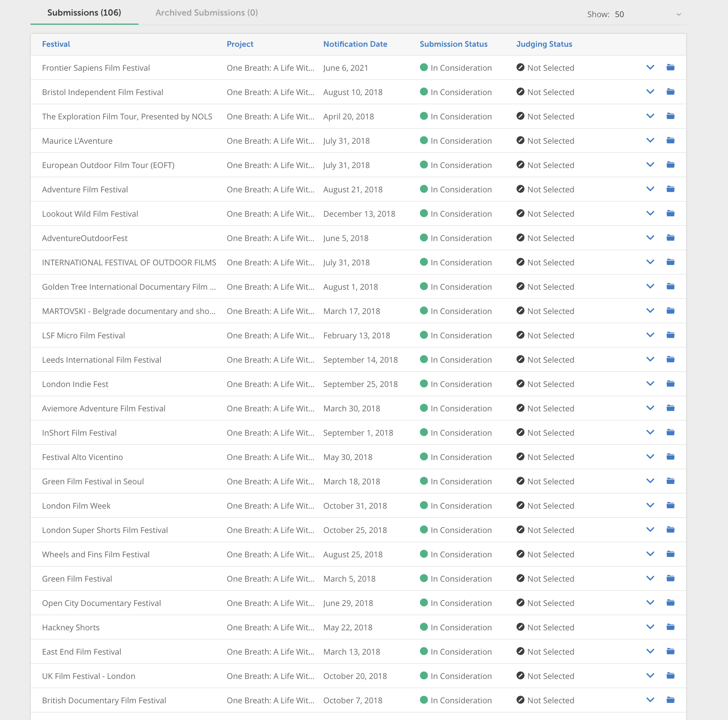Open folder icon for LSF Micro Film Festival
The width and height of the screenshot is (728, 720).
(671, 335)
